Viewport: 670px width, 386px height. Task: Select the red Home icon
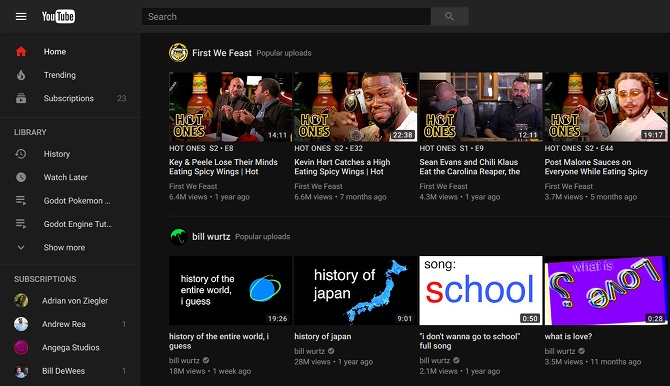pyautogui.click(x=21, y=52)
